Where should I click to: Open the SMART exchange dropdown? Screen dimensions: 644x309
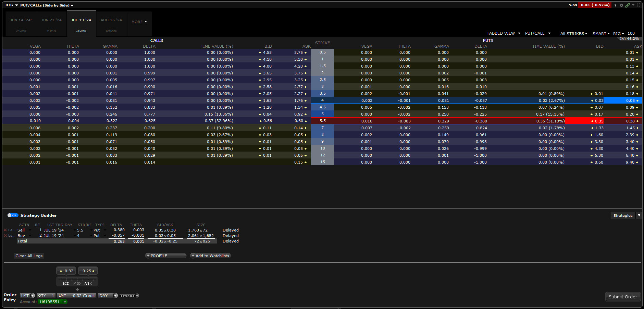pos(601,34)
